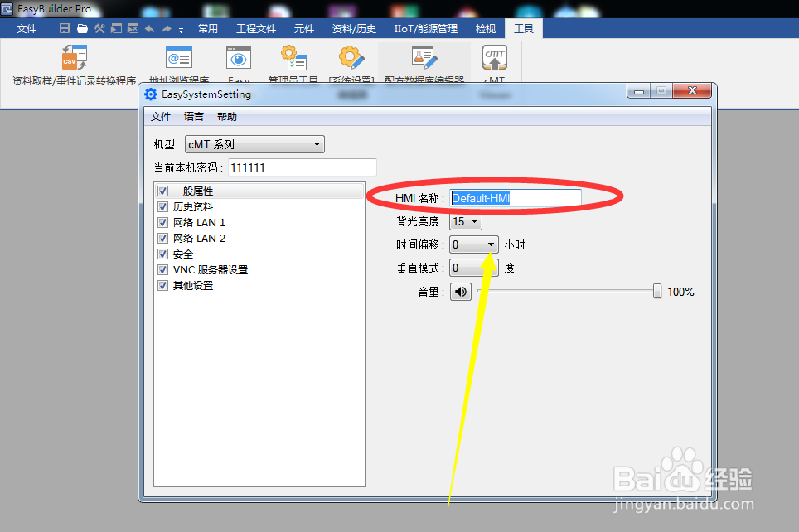Open 帮助 menu in EasySystemSetting
Screen dimensions: 799x532
[x=227, y=117]
